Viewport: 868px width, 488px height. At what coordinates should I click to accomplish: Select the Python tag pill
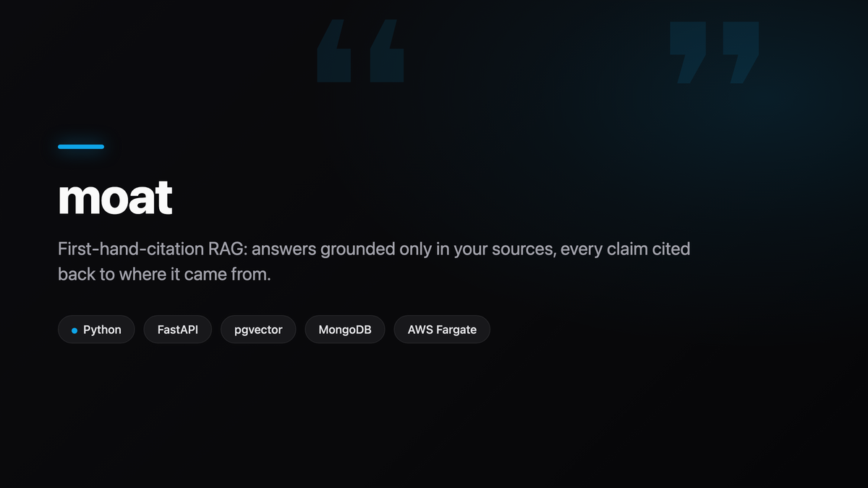[96, 330]
